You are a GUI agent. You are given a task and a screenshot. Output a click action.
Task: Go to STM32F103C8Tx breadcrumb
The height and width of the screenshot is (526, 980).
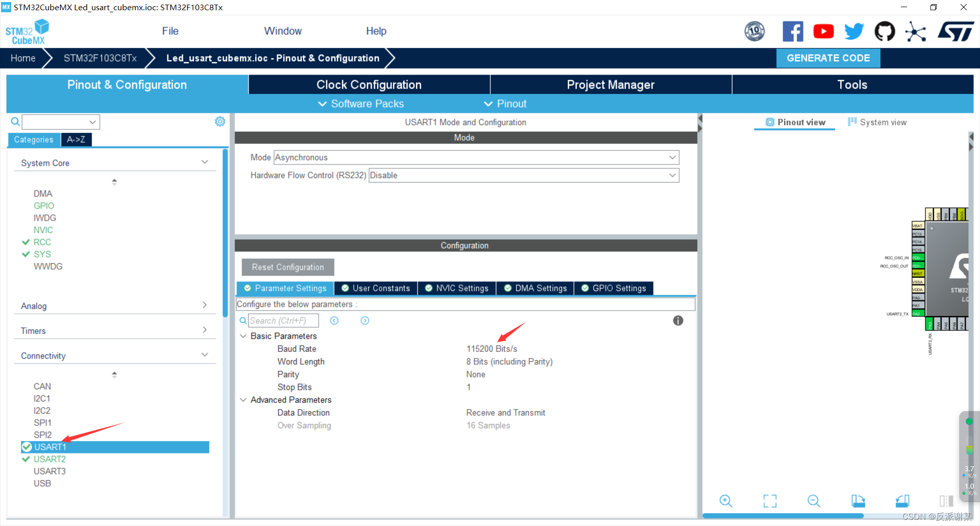pos(100,58)
